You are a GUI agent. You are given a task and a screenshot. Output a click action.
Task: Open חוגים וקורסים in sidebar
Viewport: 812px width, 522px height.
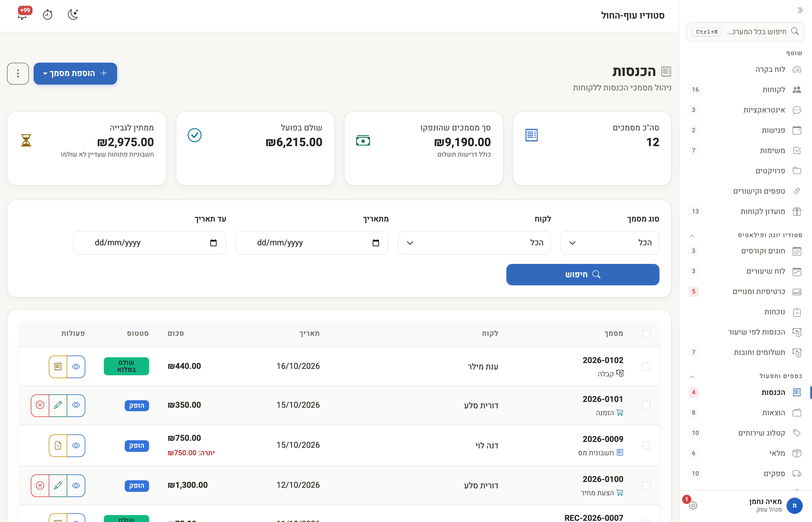tap(745, 251)
